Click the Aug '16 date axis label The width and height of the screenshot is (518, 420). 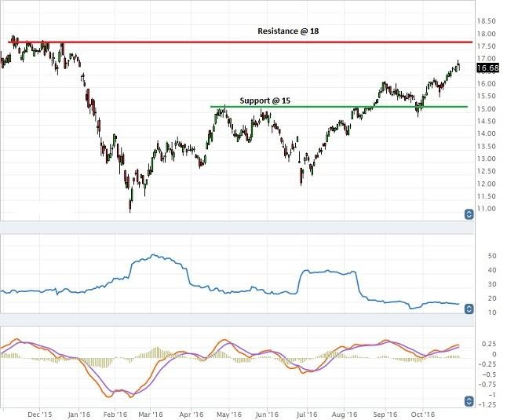point(345,415)
